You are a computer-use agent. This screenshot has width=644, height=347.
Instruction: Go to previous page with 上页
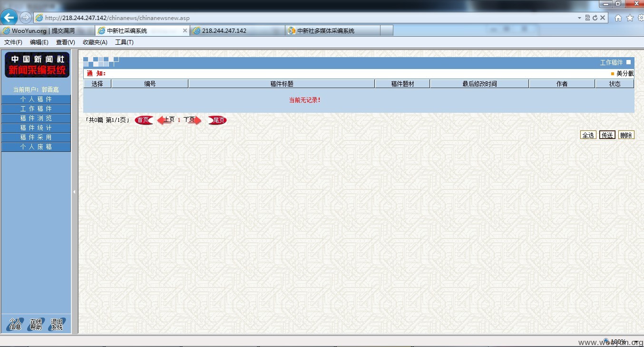pyautogui.click(x=166, y=120)
